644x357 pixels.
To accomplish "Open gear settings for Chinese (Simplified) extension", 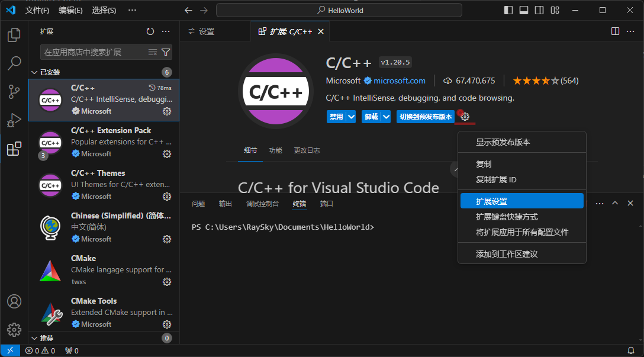I will (167, 239).
